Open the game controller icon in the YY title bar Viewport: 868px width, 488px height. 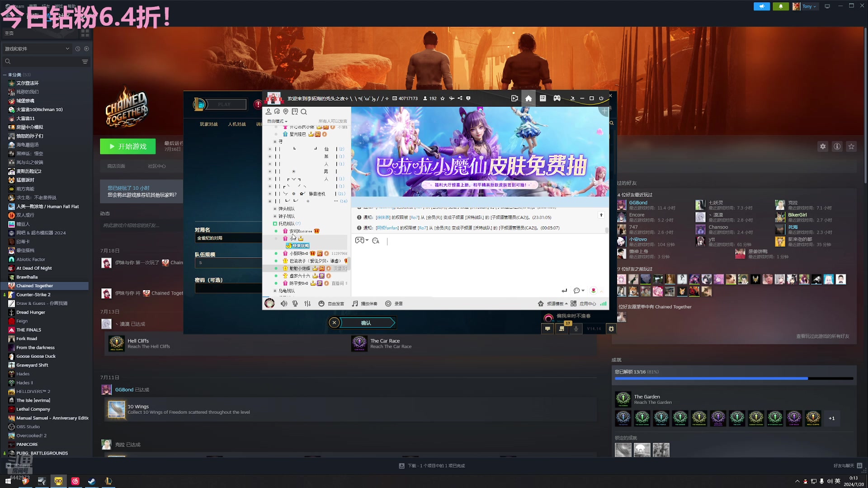557,98
